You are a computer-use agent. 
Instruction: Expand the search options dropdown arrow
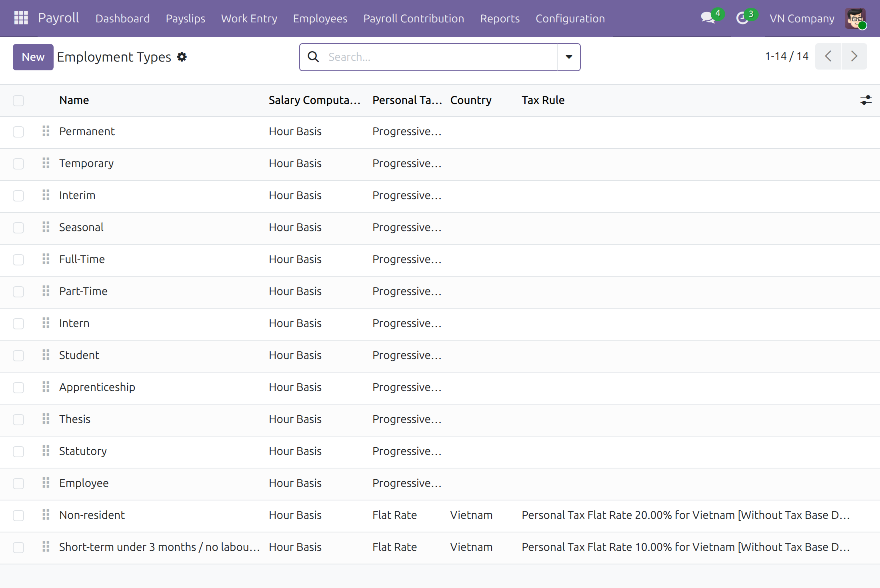(x=569, y=57)
